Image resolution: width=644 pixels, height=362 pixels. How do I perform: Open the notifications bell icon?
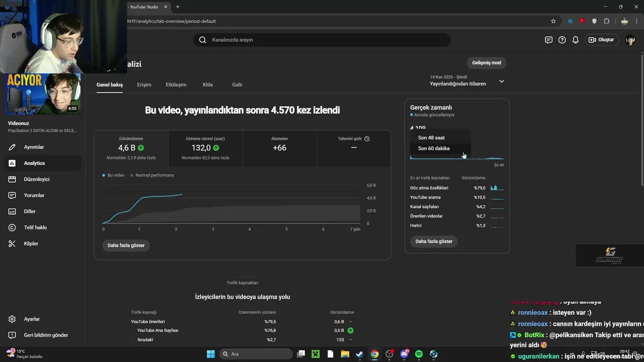[x=576, y=40]
